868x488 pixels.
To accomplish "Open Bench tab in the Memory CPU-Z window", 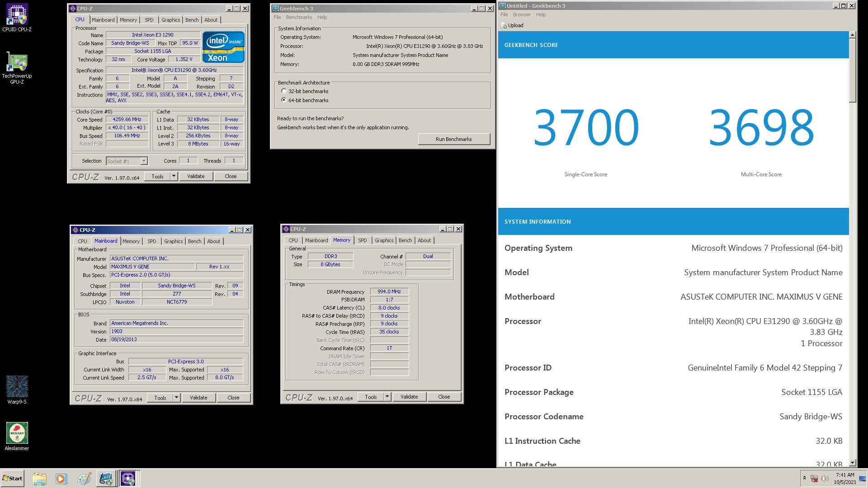I will pos(406,240).
